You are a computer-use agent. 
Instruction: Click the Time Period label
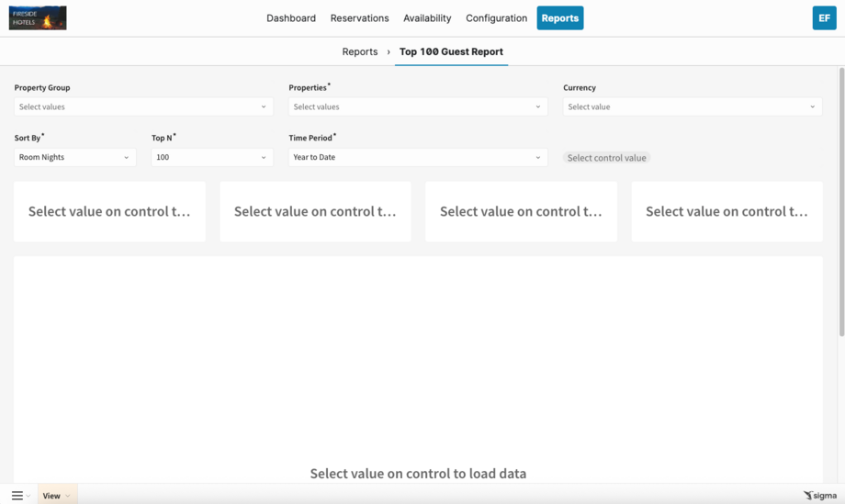point(310,138)
